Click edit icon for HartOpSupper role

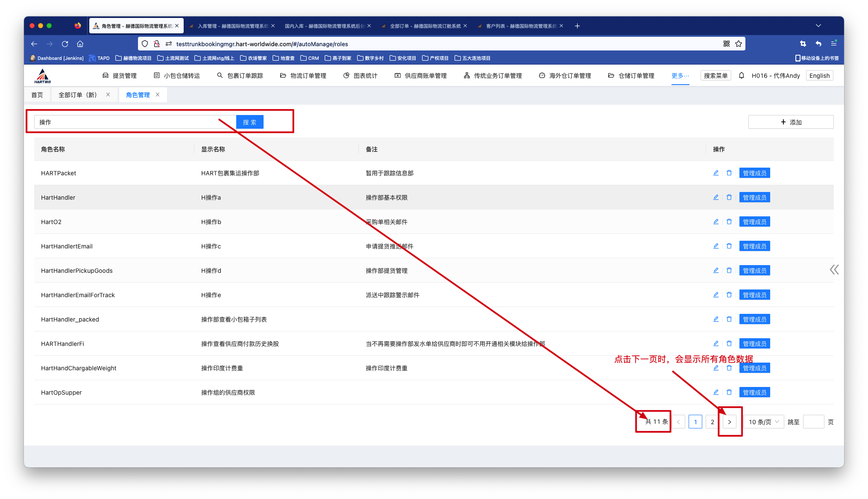click(716, 392)
